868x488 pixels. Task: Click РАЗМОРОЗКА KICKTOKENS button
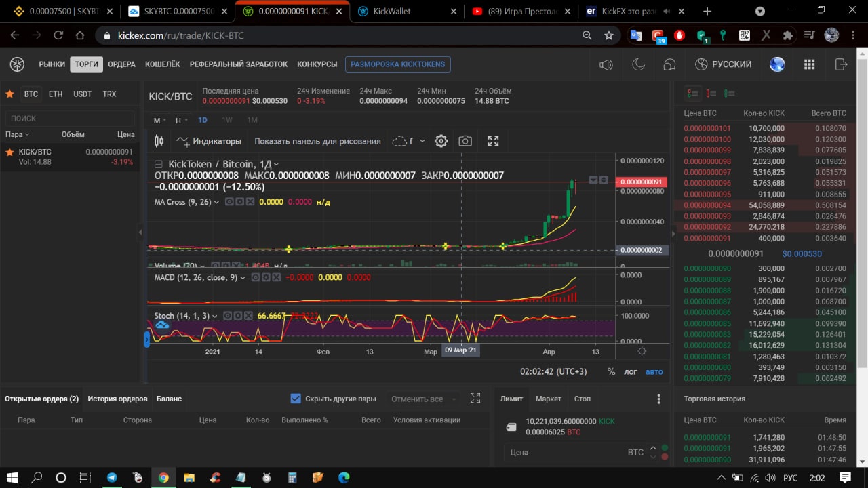click(398, 64)
